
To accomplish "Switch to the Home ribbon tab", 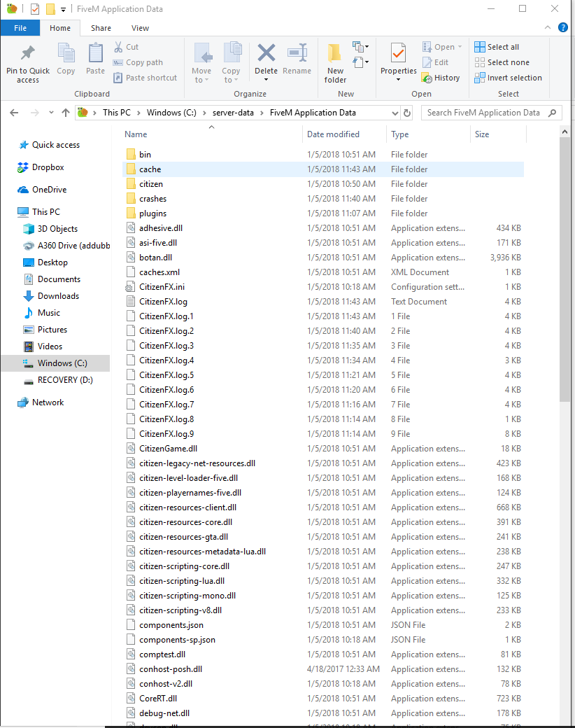I will click(60, 28).
